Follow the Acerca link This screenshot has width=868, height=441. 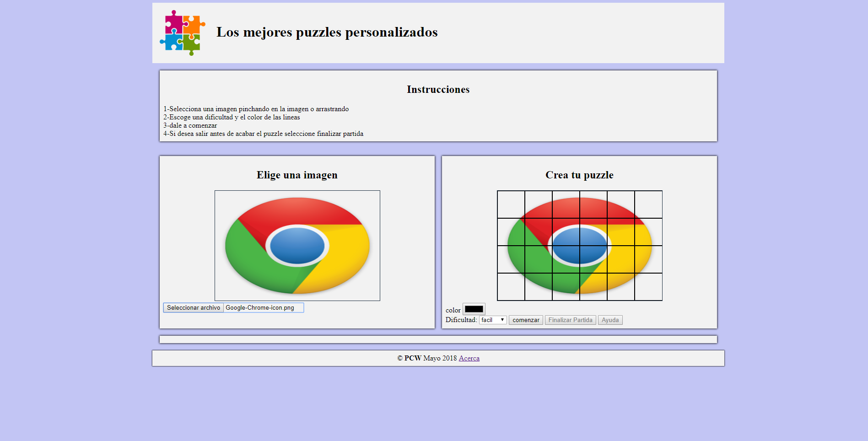tap(469, 358)
